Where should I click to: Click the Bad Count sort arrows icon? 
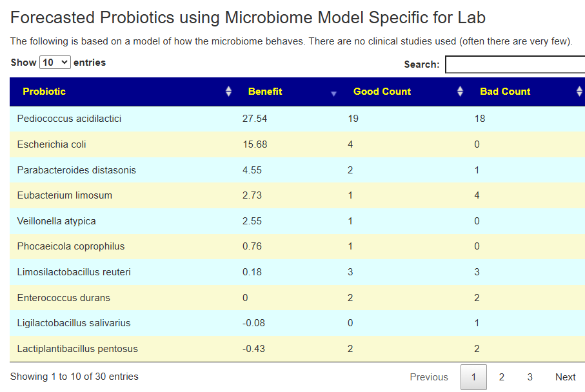pyautogui.click(x=579, y=92)
